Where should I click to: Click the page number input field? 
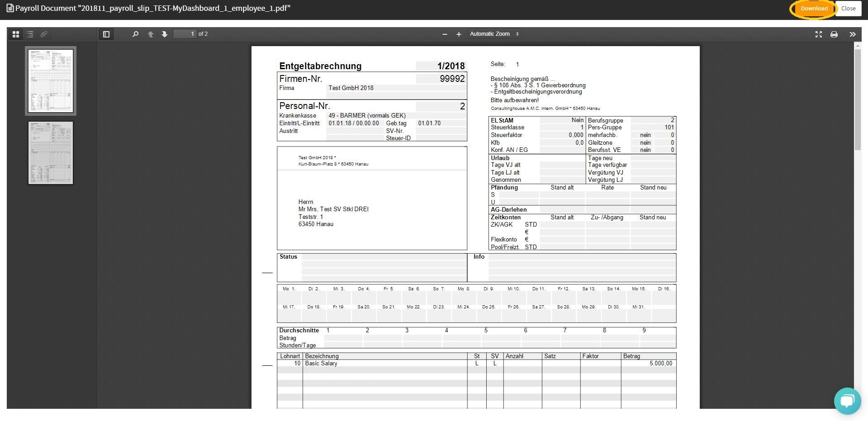pyautogui.click(x=185, y=34)
